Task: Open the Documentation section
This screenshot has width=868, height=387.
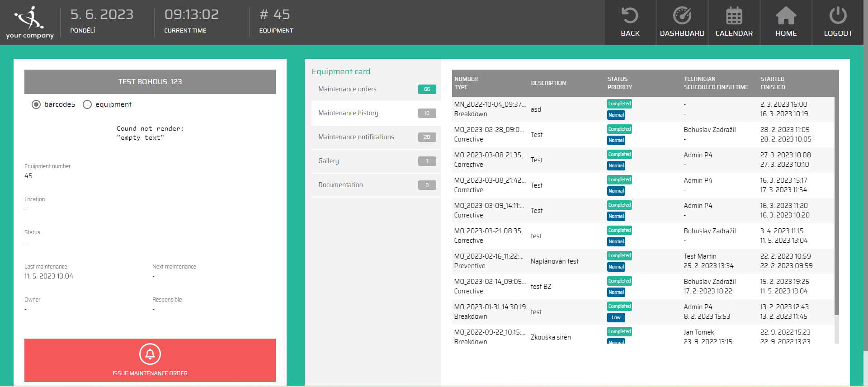Action: [x=340, y=185]
